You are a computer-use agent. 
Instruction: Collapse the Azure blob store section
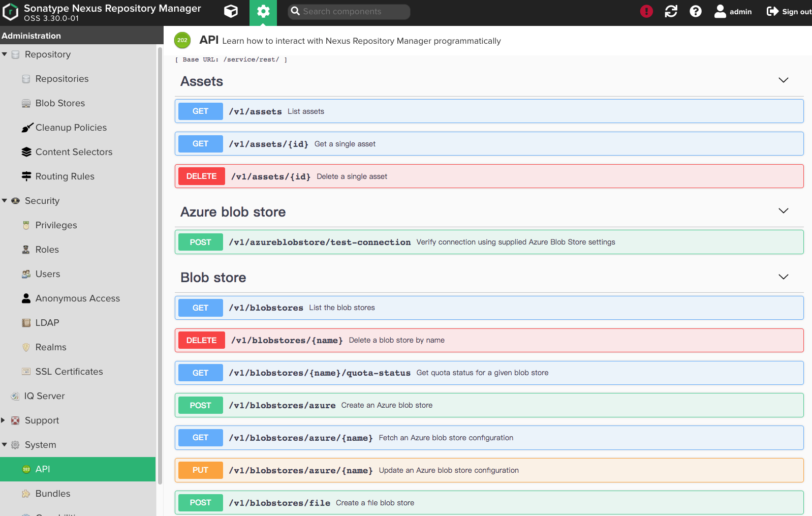point(784,211)
